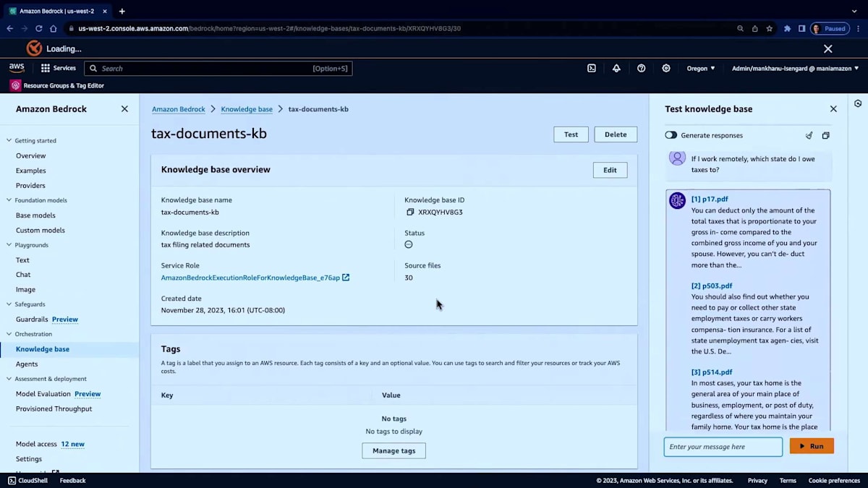868x488 pixels.
Task: Click the zoom magnifier icon in address bar
Action: click(x=740, y=29)
